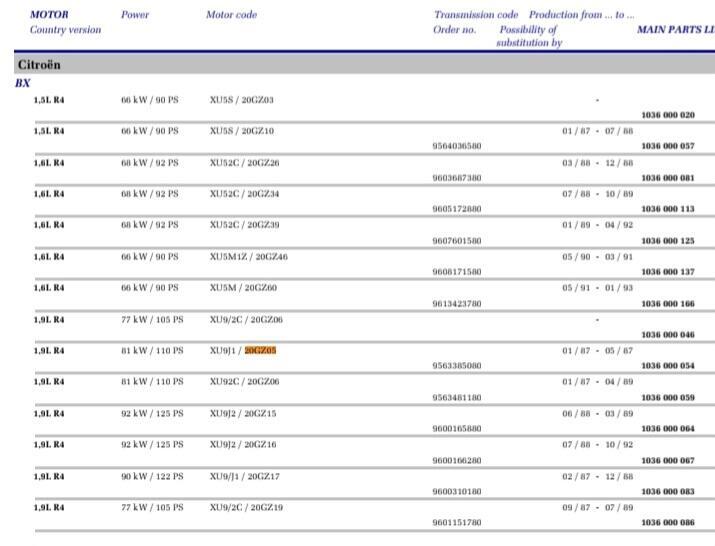Select the 'BX' model heading
The height and width of the screenshot is (546, 715).
point(23,83)
